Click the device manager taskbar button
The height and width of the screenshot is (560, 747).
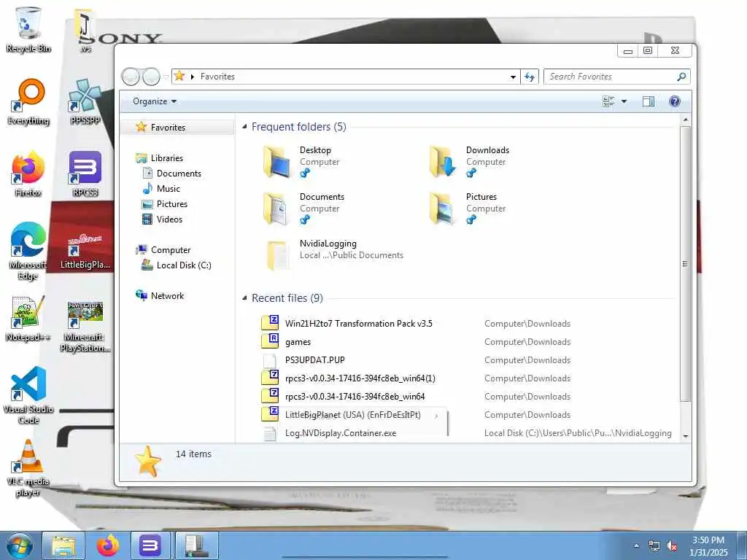pos(197,545)
